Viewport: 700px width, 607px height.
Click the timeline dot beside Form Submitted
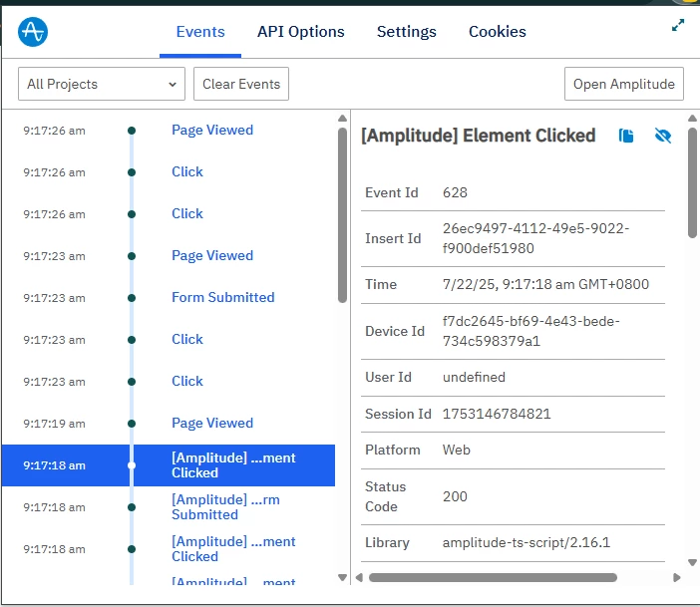[x=132, y=298]
